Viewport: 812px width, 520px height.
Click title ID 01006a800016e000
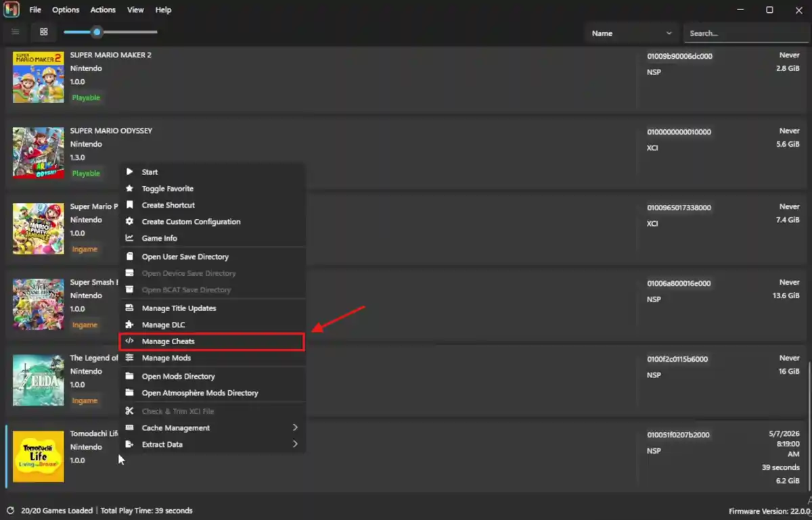679,283
